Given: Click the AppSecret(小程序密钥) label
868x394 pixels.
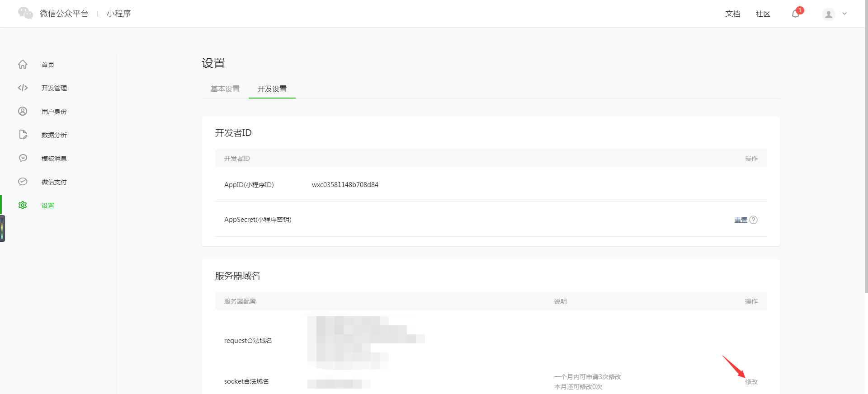Looking at the screenshot, I should coord(258,220).
